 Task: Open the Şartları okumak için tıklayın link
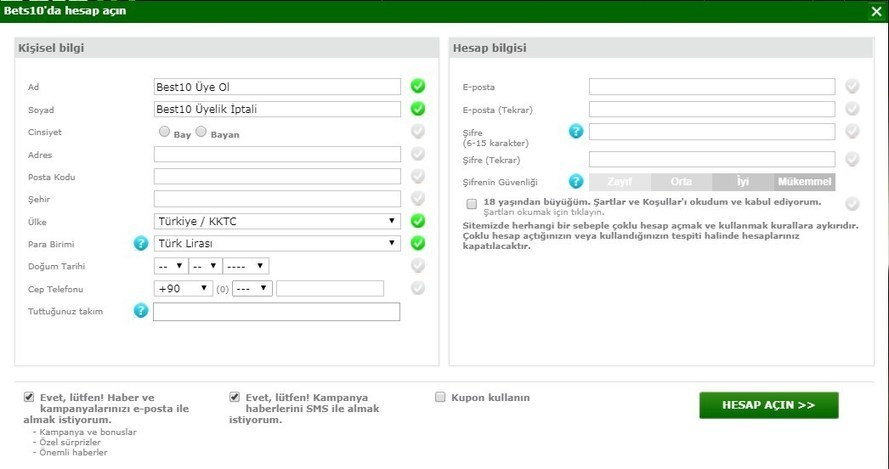(x=543, y=213)
